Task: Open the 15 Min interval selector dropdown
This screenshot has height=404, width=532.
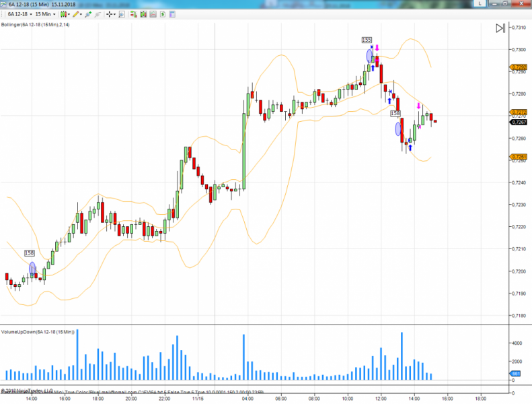Action: pyautogui.click(x=45, y=14)
